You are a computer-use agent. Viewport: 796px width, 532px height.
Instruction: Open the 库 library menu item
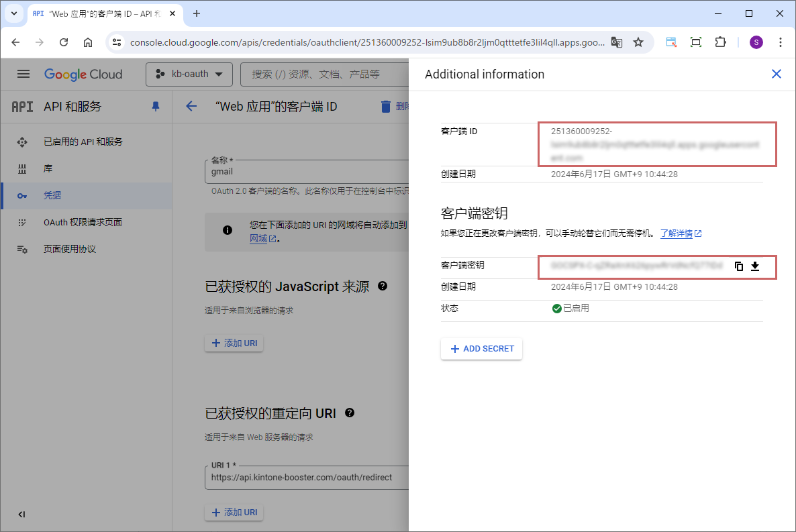(48, 168)
